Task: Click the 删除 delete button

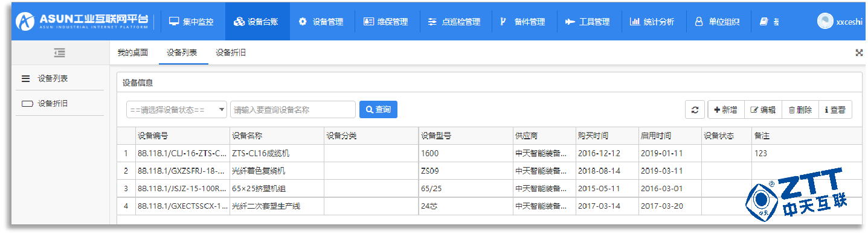Action: coord(800,110)
